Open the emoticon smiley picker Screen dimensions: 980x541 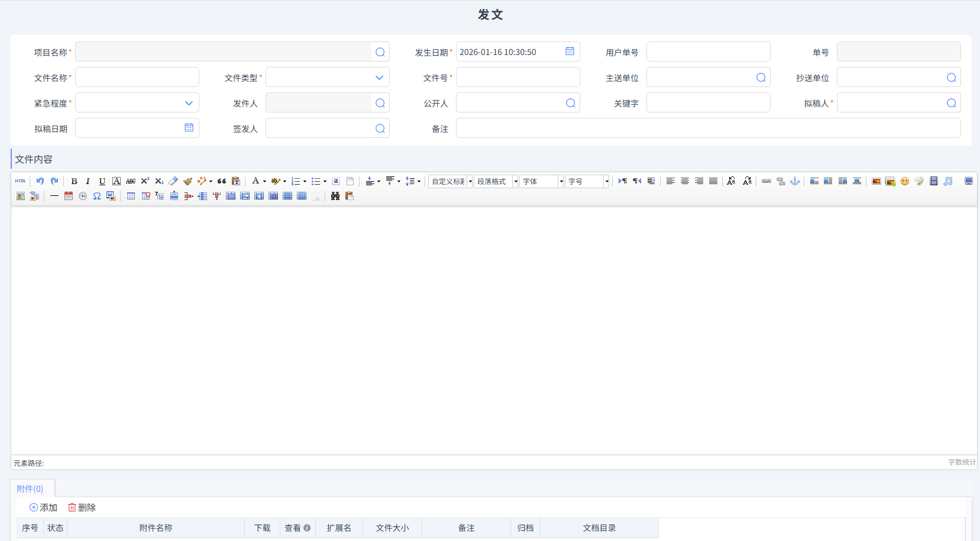[905, 181]
